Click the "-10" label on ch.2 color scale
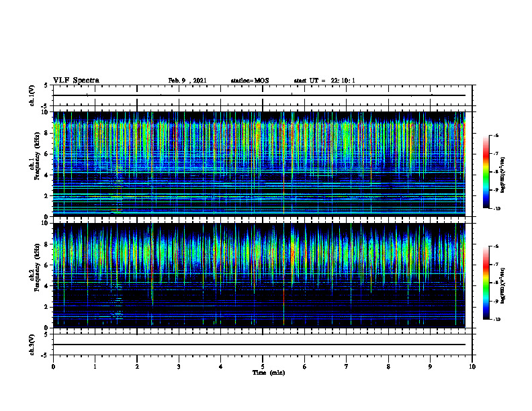Image resolution: width=532 pixels, height=411 pixels. (x=496, y=319)
